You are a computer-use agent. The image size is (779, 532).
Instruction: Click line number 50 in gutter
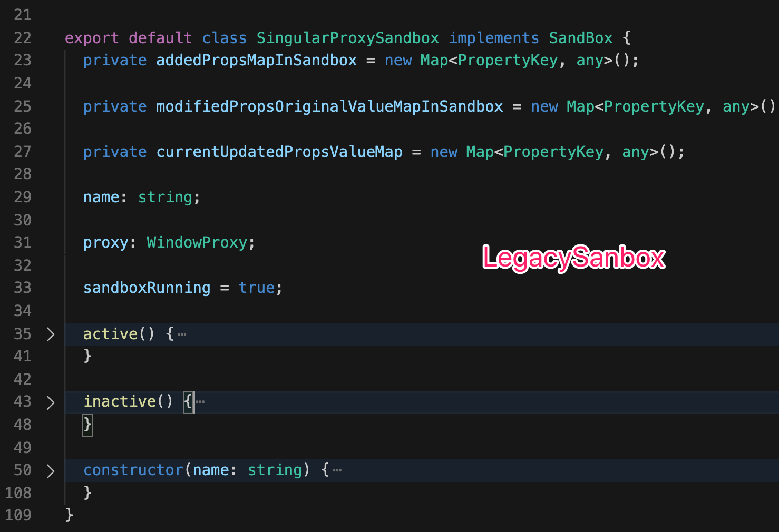click(23, 470)
